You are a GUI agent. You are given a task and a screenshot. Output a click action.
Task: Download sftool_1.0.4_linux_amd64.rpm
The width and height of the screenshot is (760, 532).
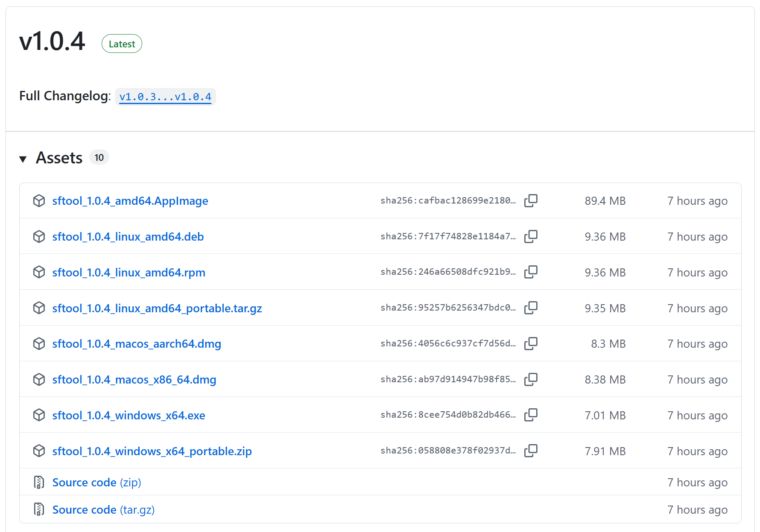coord(129,273)
